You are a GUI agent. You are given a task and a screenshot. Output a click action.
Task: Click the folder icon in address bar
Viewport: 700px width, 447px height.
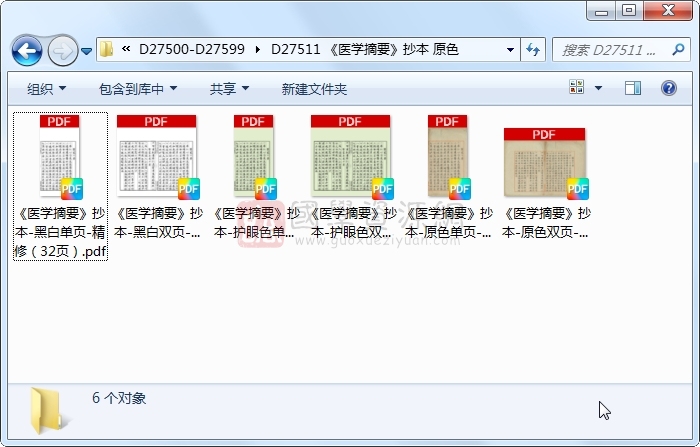click(x=106, y=49)
